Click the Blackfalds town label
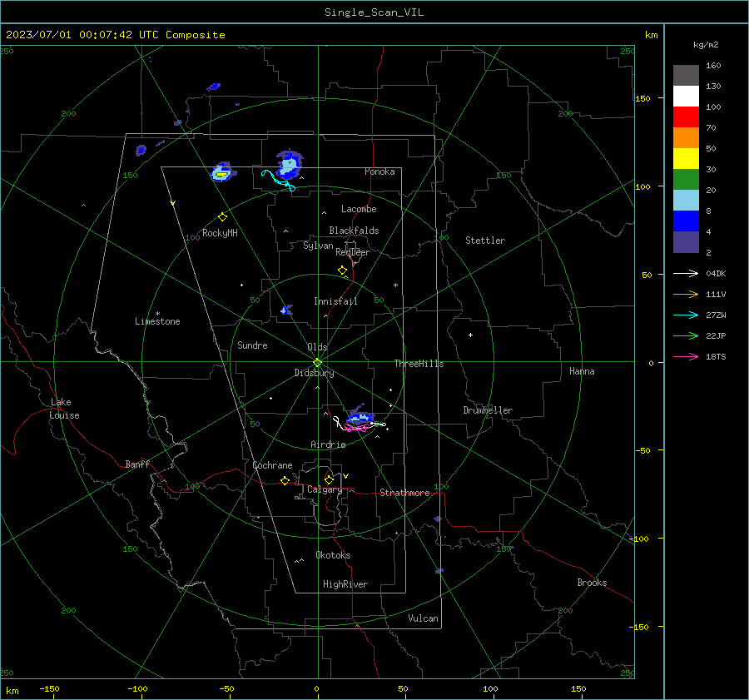The width and height of the screenshot is (749, 700). tap(354, 231)
